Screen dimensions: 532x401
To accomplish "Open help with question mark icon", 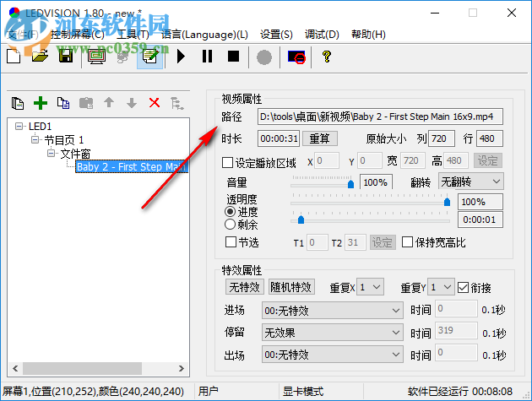I will (327, 57).
